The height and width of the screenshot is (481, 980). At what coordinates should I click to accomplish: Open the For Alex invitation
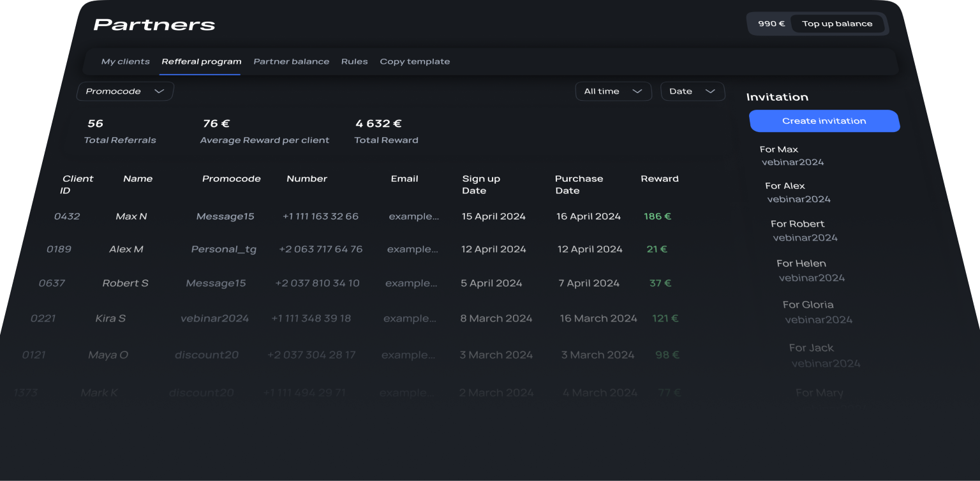(798, 193)
